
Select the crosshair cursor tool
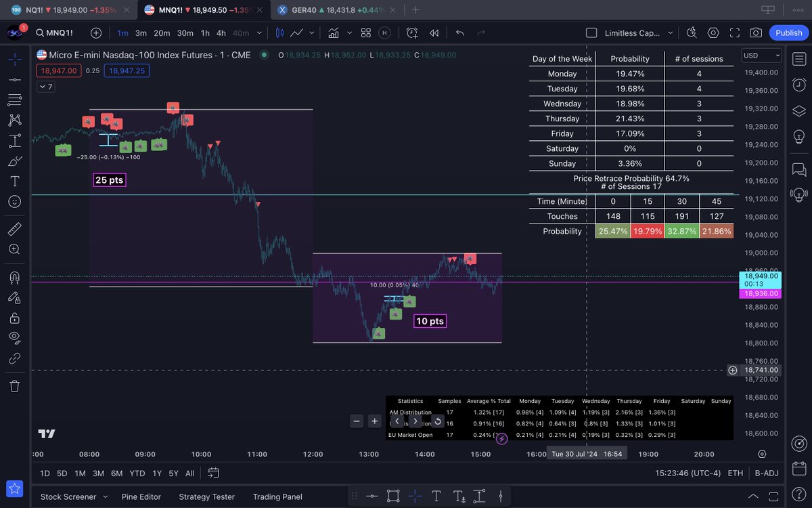point(14,59)
